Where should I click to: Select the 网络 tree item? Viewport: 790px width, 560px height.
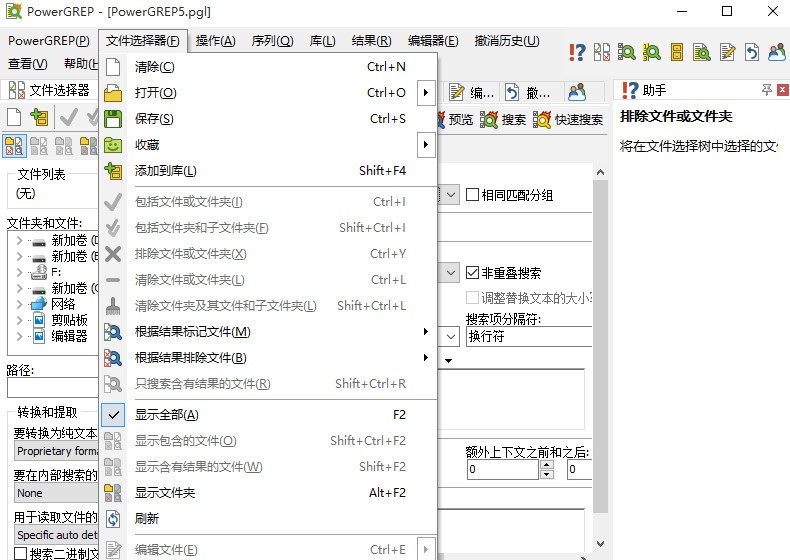(x=63, y=304)
